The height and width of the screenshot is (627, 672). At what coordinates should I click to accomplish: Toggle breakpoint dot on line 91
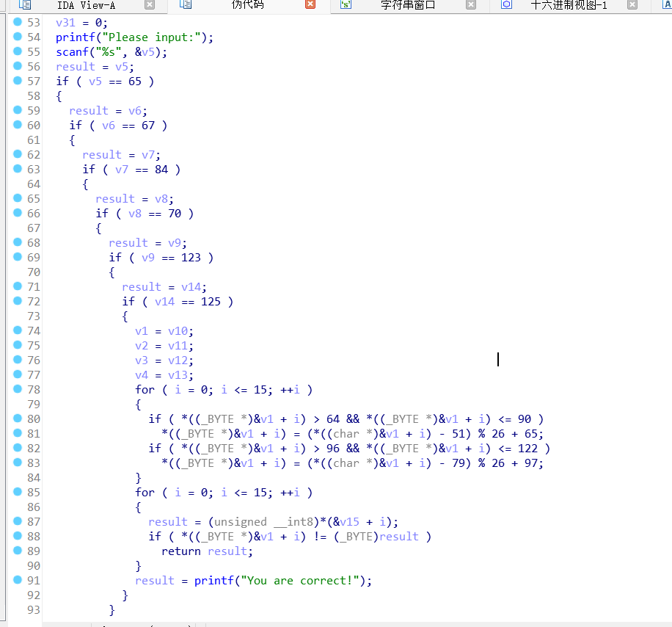pos(18,580)
